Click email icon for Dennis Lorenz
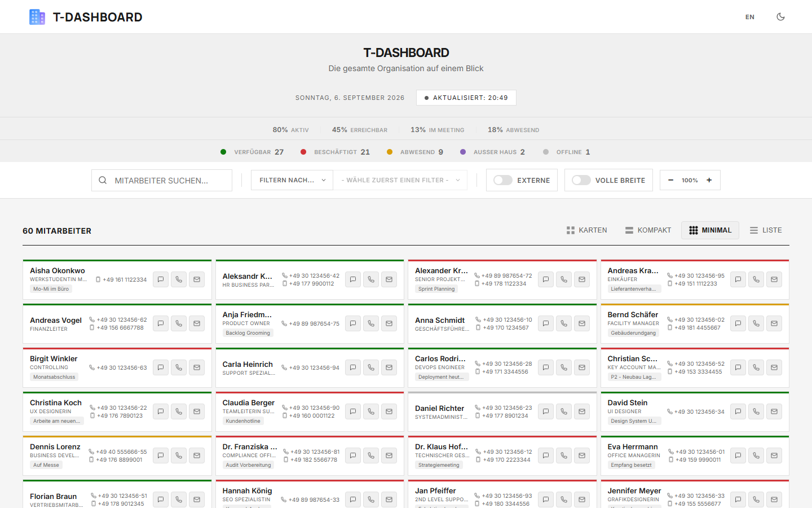Viewport: 812px width, 508px height. (x=197, y=456)
